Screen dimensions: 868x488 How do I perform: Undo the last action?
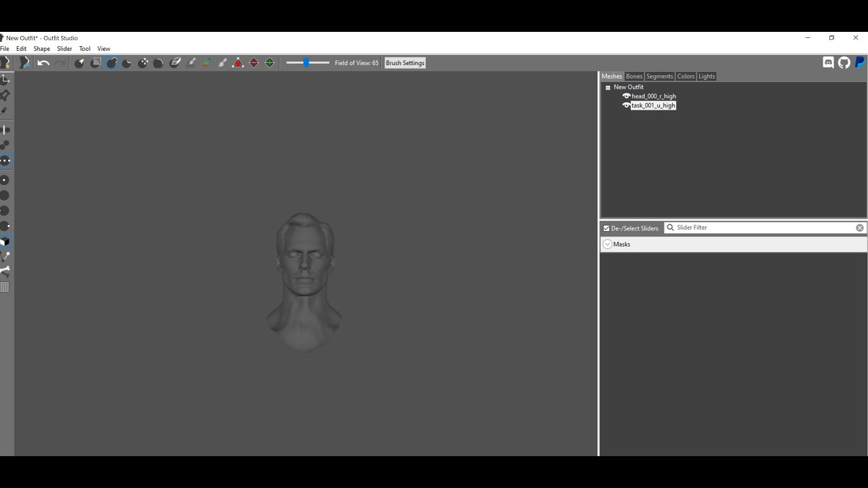(43, 63)
